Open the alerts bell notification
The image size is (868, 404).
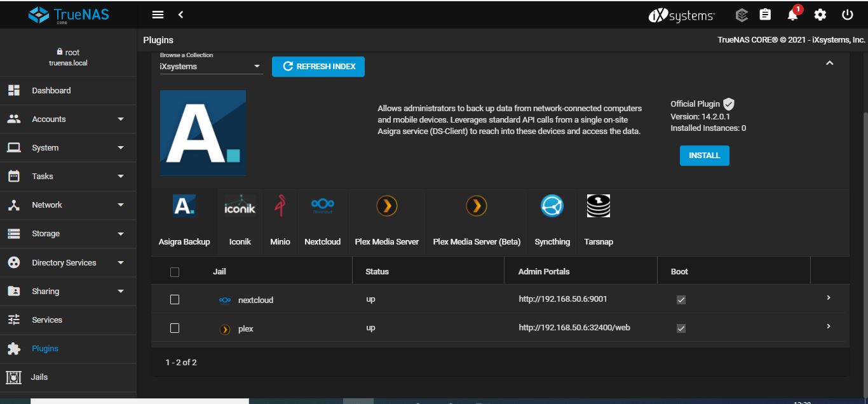tap(794, 14)
